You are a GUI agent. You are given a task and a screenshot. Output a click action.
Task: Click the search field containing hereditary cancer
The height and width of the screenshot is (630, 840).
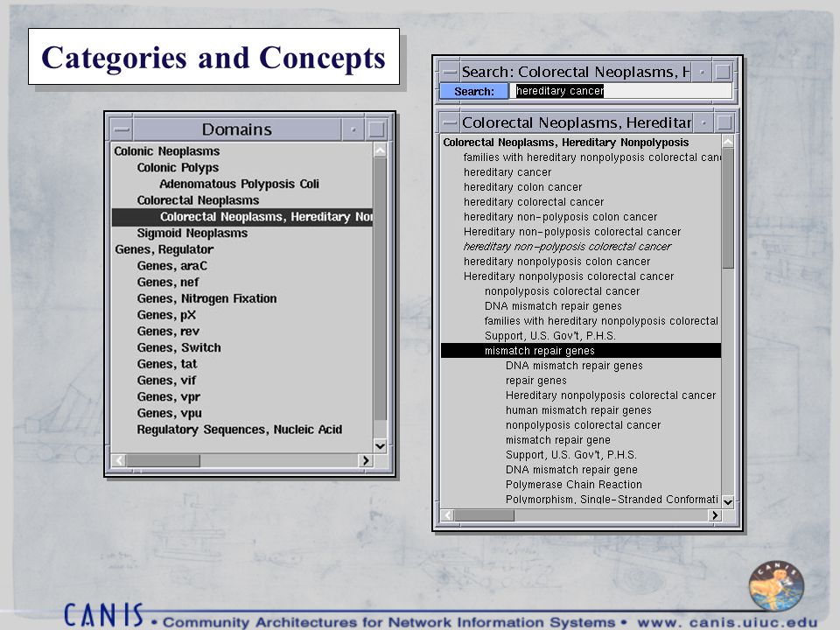point(620,91)
